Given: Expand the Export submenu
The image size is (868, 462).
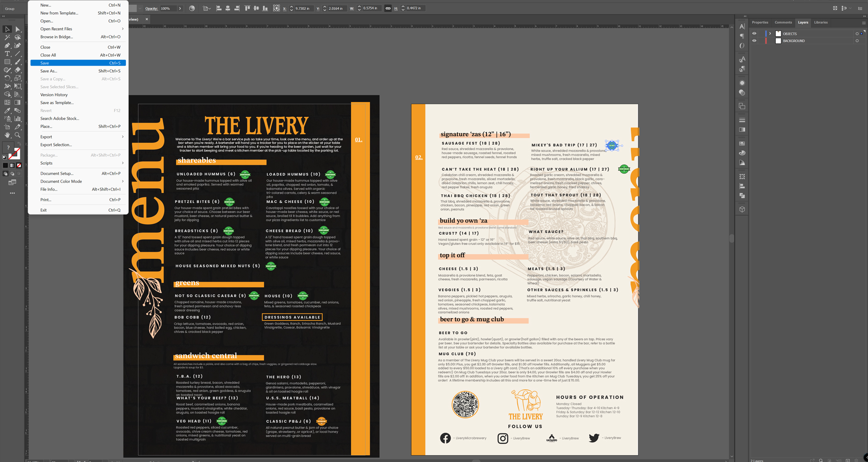Looking at the screenshot, I should (x=122, y=137).
